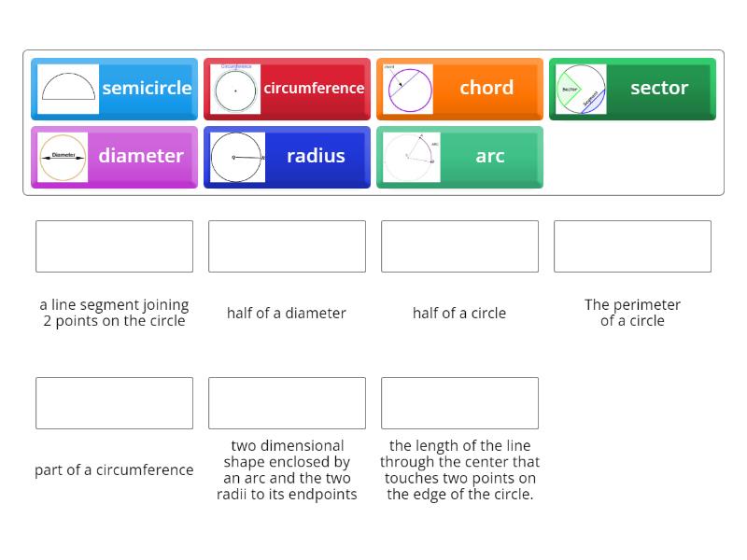Click the empty box above 'half of a circle'
Screen dimensions: 747x560
pos(459,245)
